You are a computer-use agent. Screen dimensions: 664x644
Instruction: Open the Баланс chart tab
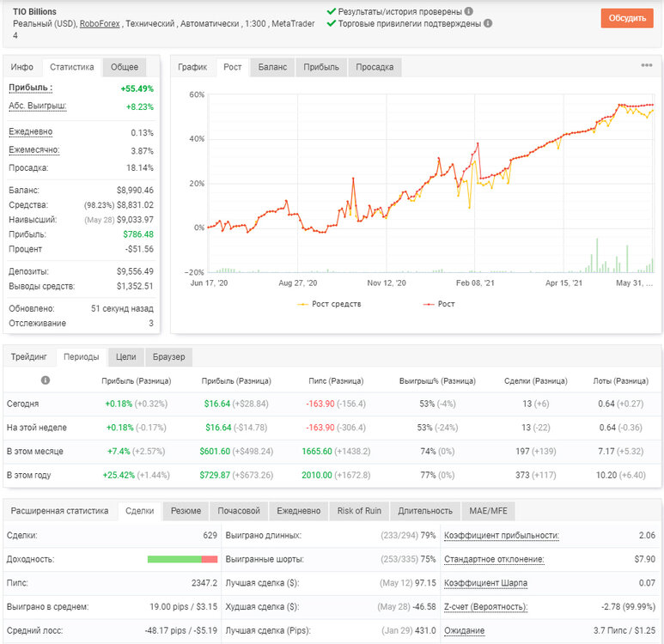click(272, 67)
